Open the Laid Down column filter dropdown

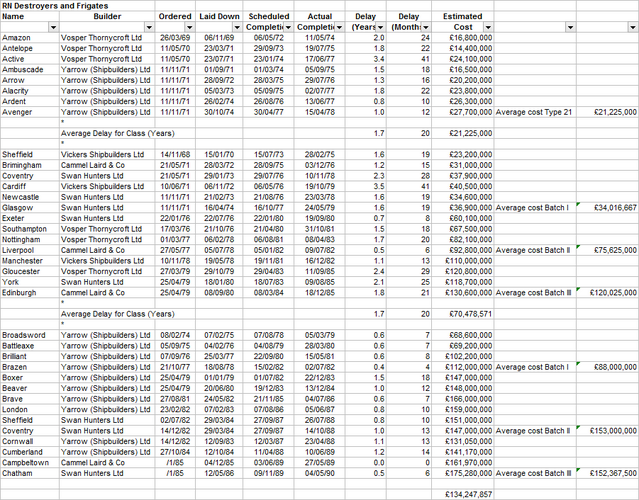(x=237, y=27)
